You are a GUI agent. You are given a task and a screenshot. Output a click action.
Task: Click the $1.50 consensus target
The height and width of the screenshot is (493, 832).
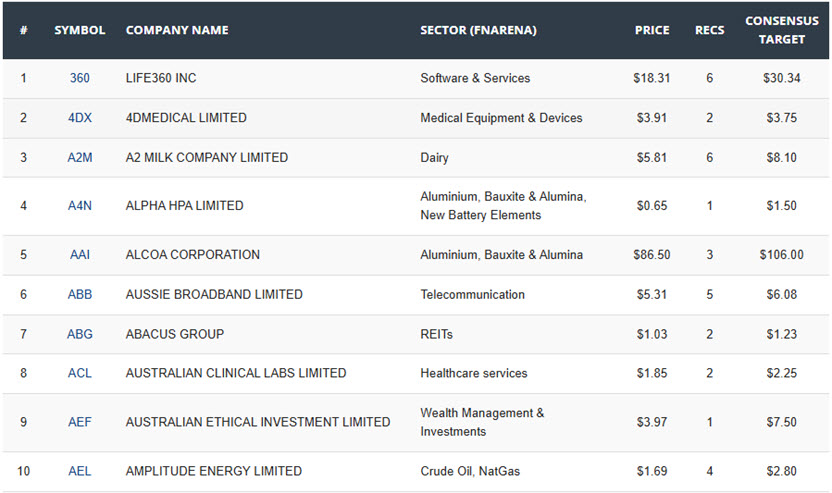(x=782, y=205)
